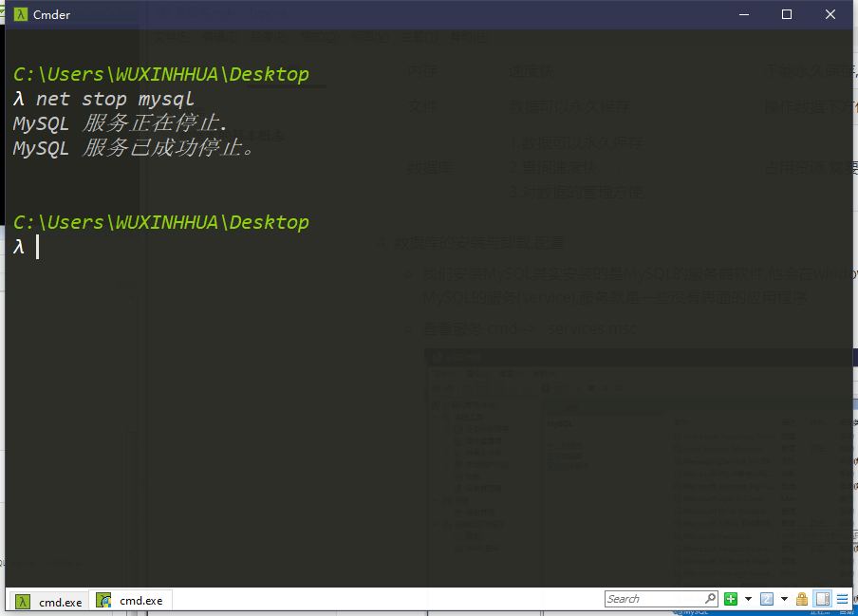This screenshot has width=858, height=616.
Task: Minimize the Cmder window
Action: 744,15
